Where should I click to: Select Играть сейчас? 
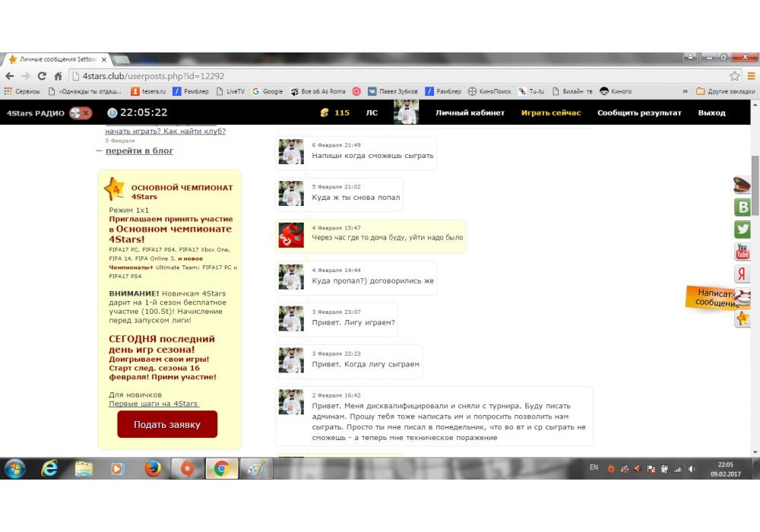[550, 112]
